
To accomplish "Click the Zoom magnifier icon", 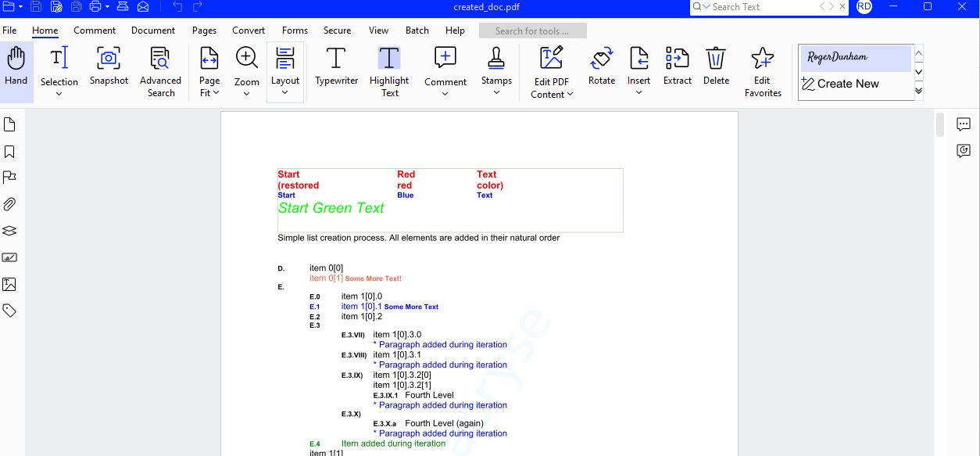I will click(x=247, y=59).
